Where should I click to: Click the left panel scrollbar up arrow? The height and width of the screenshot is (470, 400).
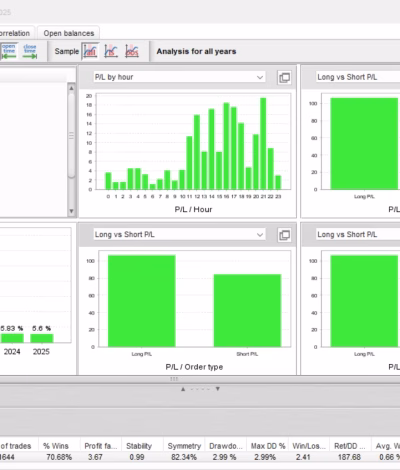click(71, 88)
